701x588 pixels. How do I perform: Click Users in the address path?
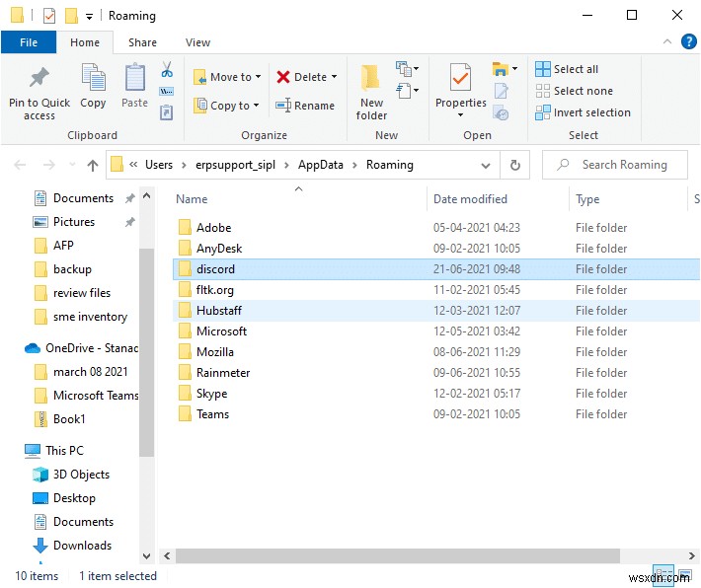[x=159, y=165]
